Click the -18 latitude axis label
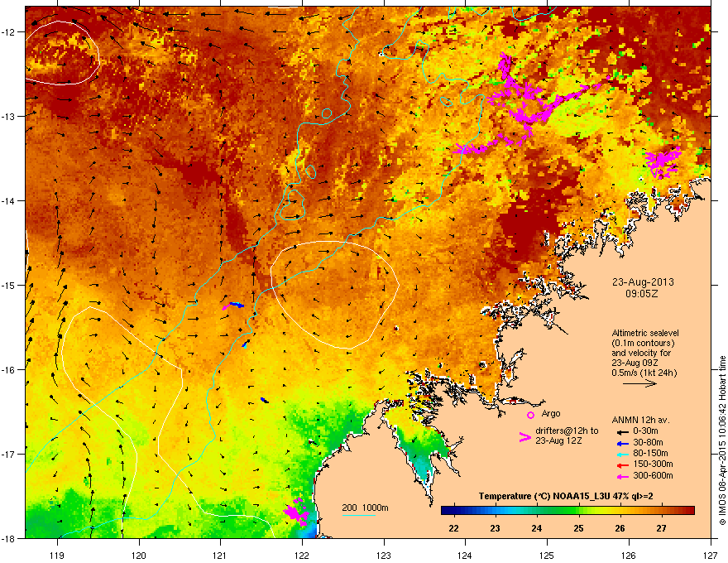Screen dimensions: 728x563 [9, 538]
